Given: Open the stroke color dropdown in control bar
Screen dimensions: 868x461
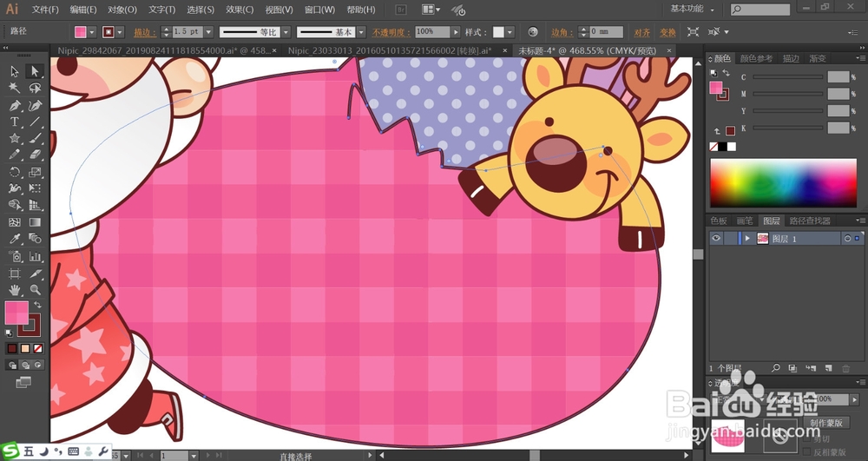Looking at the screenshot, I should pyautogui.click(x=120, y=32).
